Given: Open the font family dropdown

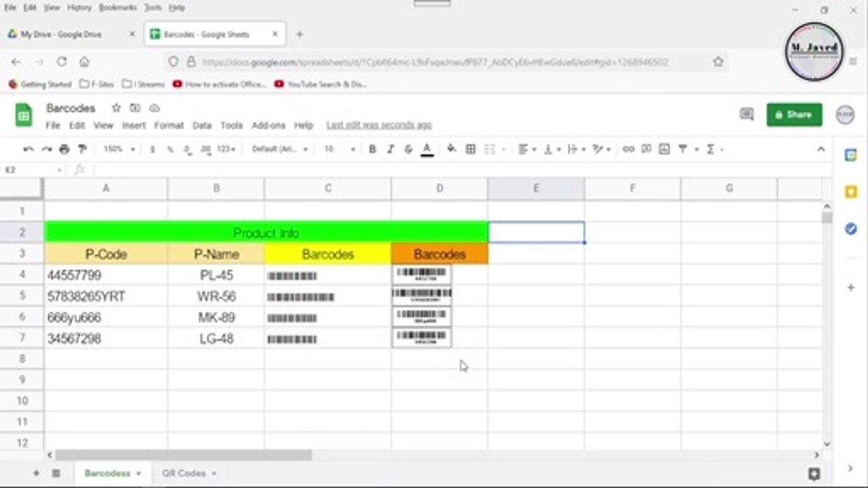Looking at the screenshot, I should coord(280,149).
